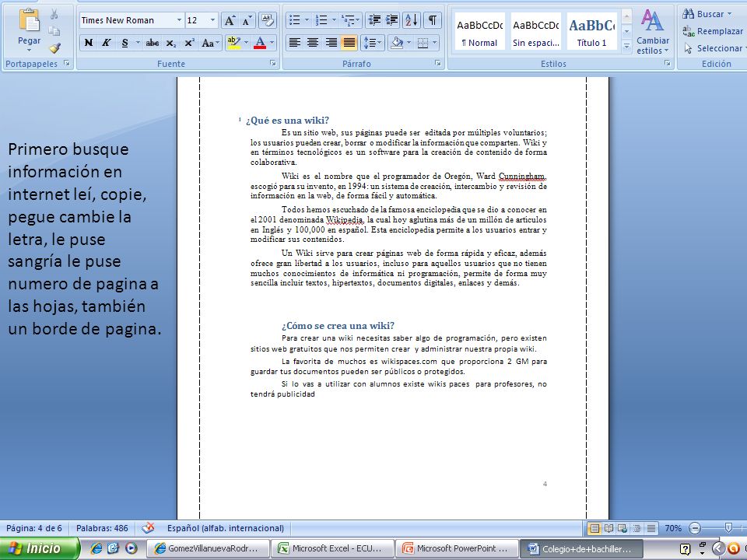
Task: Open Internet Explorer quick launch icon
Action: click(x=96, y=548)
